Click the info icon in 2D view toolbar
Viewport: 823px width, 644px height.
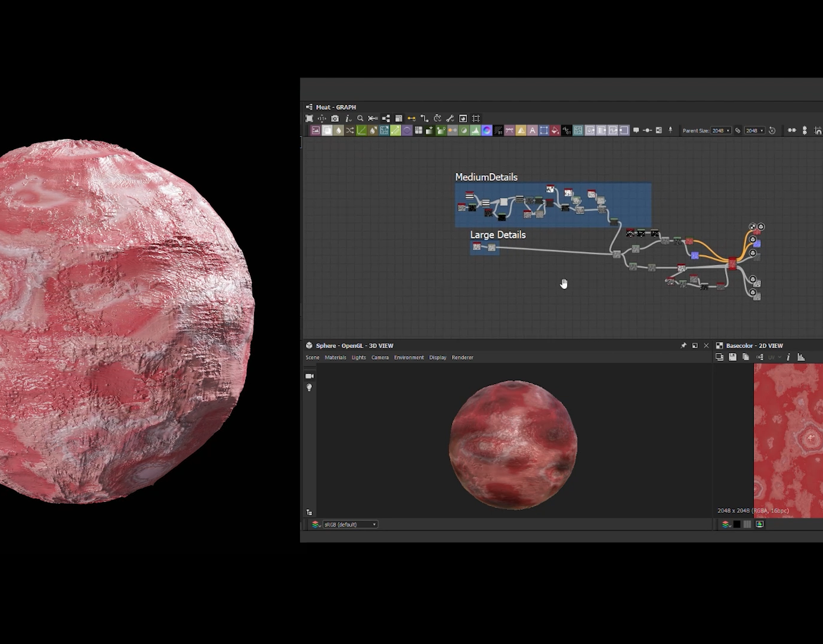(788, 357)
